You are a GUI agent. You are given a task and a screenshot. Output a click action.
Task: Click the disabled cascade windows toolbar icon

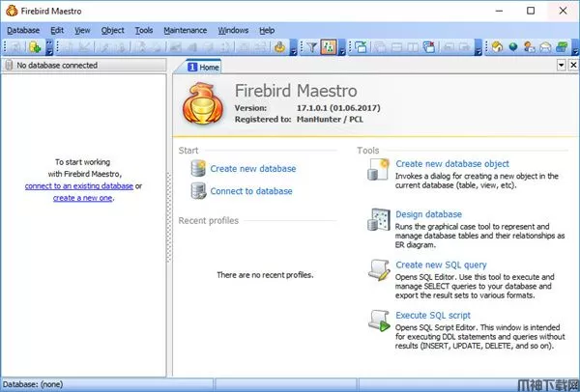point(380,47)
